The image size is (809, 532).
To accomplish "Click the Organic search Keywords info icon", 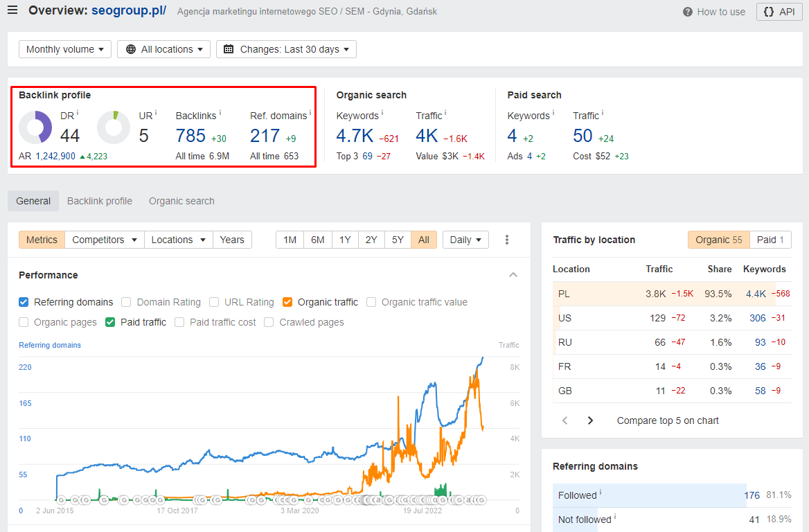I will coord(382,112).
